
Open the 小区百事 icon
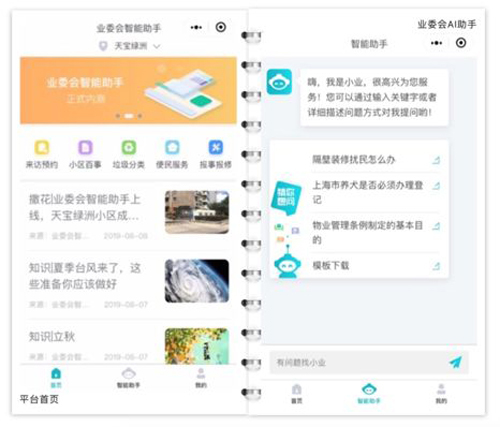pyautogui.click(x=85, y=148)
